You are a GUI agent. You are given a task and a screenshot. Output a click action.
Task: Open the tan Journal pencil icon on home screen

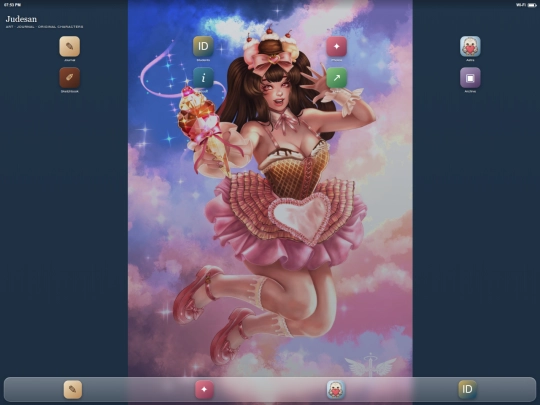point(70,46)
